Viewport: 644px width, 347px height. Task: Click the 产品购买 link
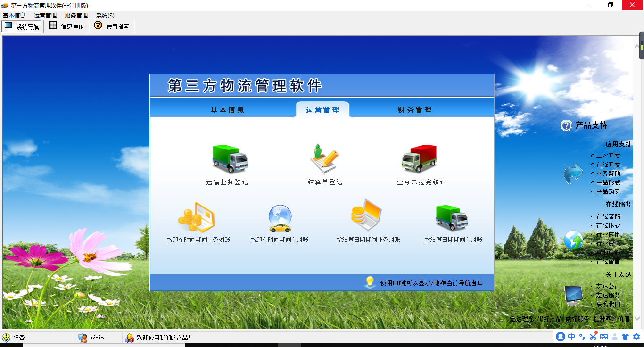coord(608,191)
